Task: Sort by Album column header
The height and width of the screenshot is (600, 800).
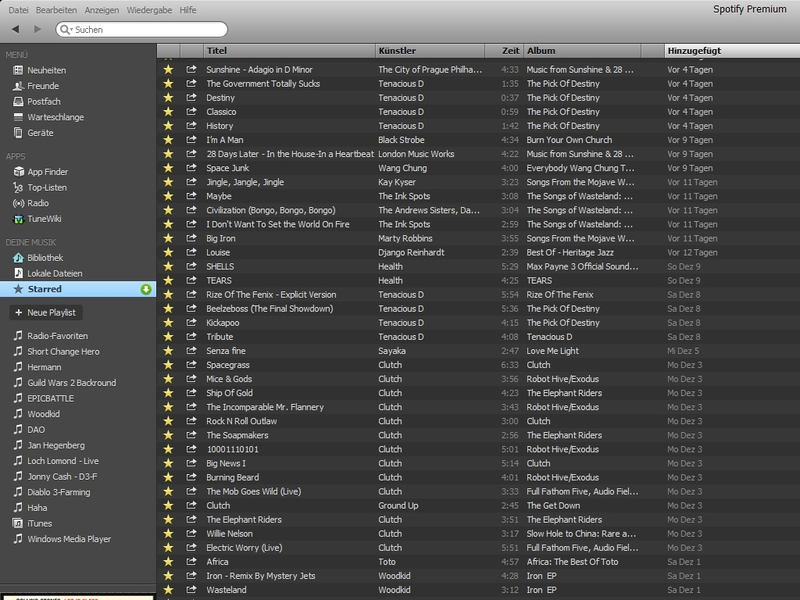Action: (582, 51)
